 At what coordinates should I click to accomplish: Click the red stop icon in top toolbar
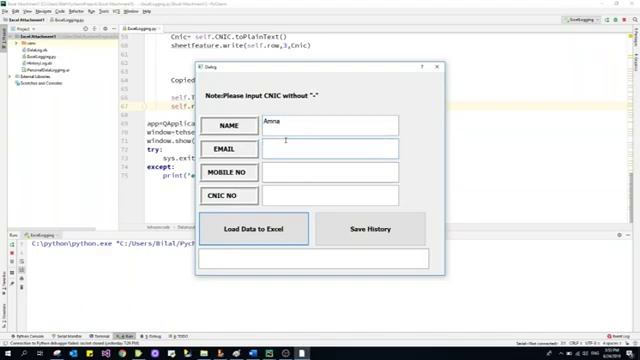[624, 20]
